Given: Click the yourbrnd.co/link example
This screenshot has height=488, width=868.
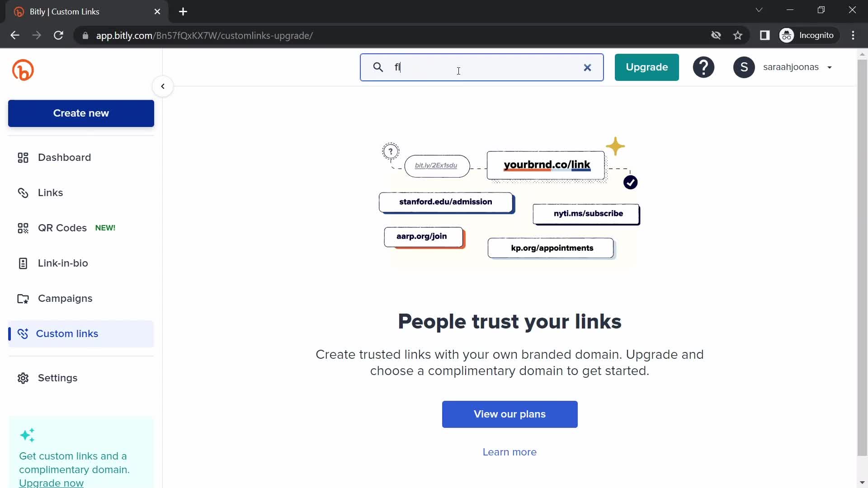Looking at the screenshot, I should (547, 164).
